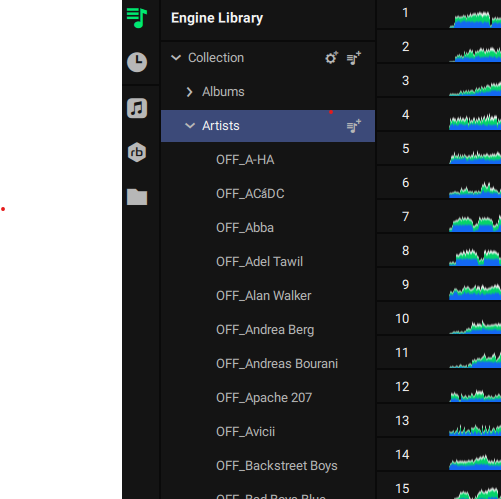The width and height of the screenshot is (501, 499).
Task: Open the History clock icon
Action: pyautogui.click(x=137, y=62)
